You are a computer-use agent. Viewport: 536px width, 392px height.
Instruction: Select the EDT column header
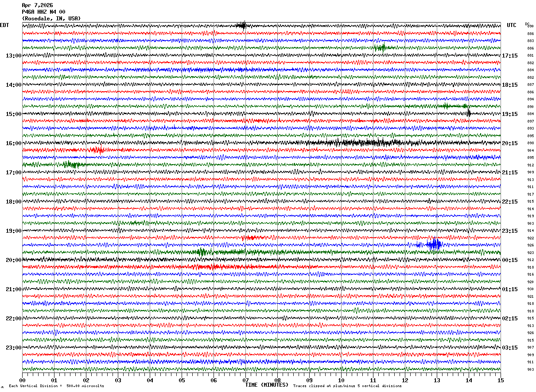click(x=4, y=25)
